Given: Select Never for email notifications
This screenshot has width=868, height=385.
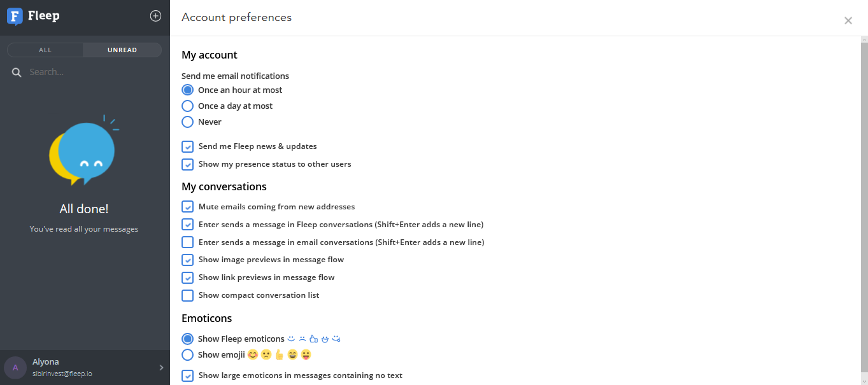Looking at the screenshot, I should (188, 122).
